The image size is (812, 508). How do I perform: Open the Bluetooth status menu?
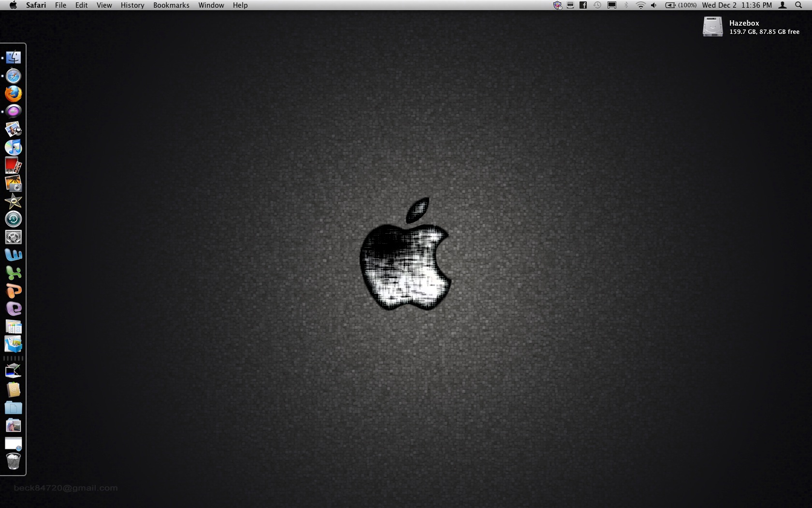(x=626, y=5)
